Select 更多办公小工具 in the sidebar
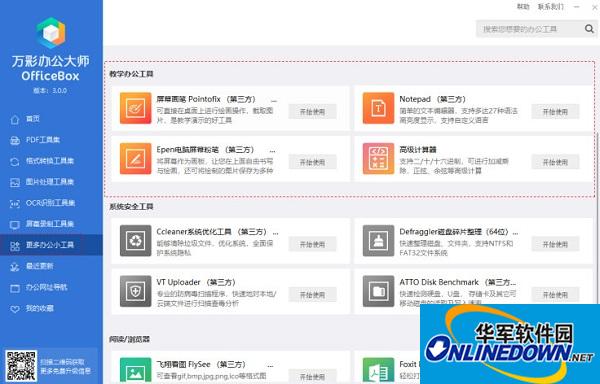The height and width of the screenshot is (384, 600). [x=51, y=245]
